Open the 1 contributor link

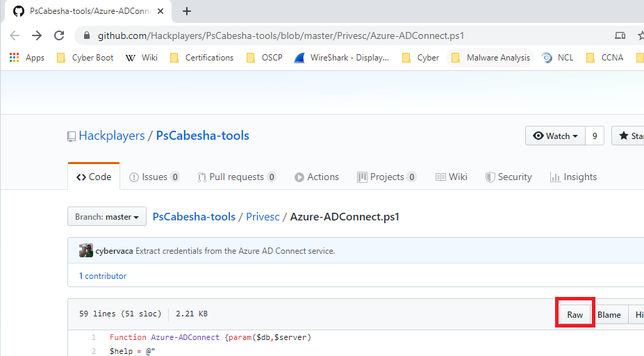(103, 276)
